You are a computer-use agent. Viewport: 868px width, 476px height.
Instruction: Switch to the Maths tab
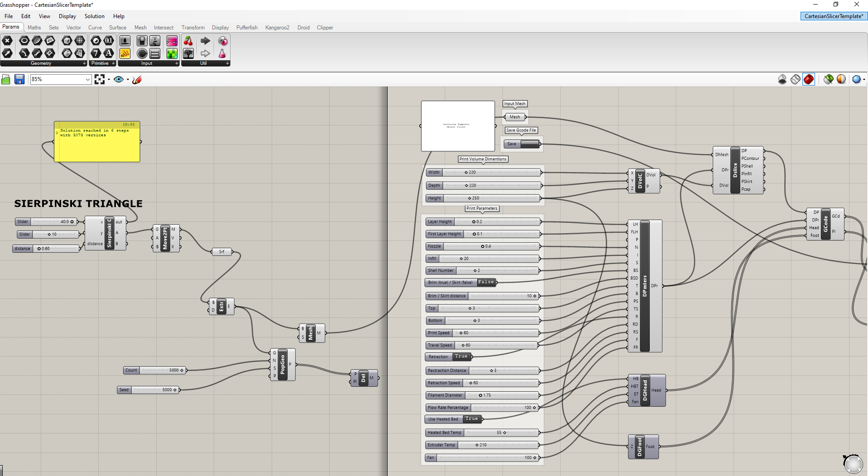tap(34, 28)
